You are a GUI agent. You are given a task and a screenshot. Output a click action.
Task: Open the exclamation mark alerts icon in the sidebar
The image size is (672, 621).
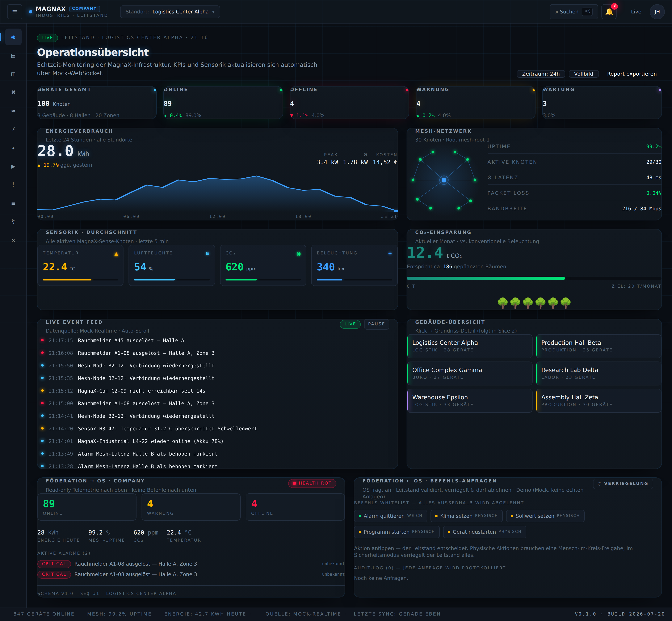[x=13, y=185]
